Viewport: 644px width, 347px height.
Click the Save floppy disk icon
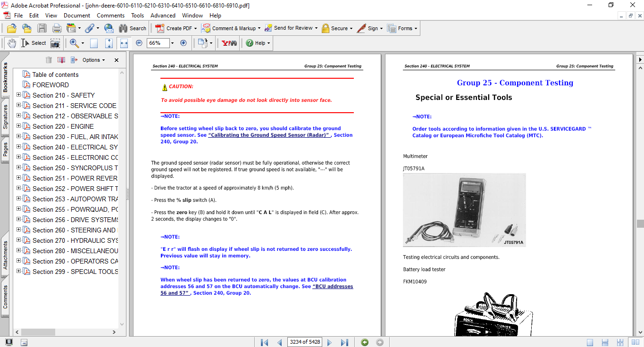point(42,28)
